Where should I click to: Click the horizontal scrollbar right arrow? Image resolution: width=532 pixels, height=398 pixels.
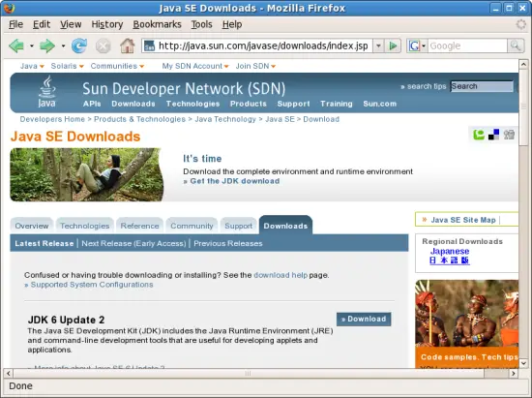pos(514,373)
